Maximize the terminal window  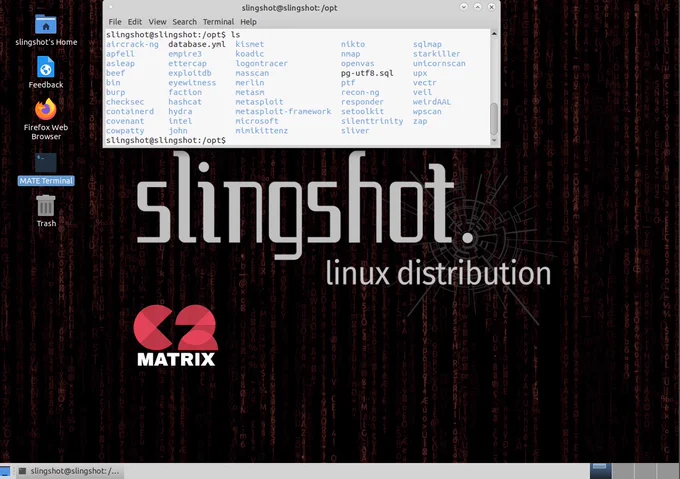click(477, 7)
